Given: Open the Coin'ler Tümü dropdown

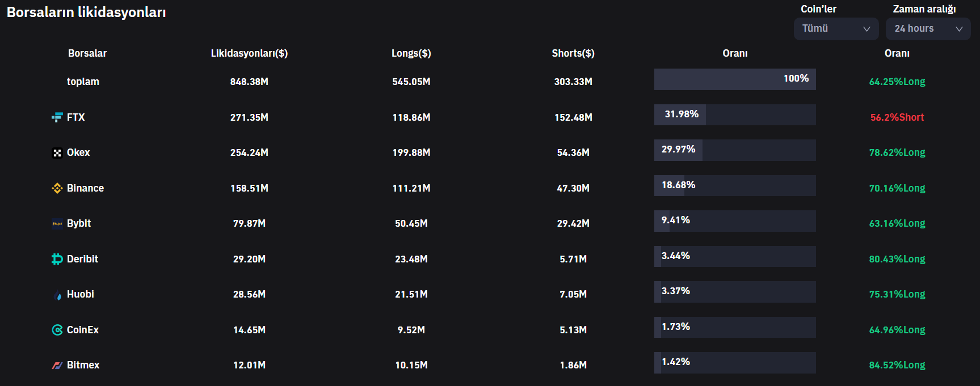Looking at the screenshot, I should [x=836, y=29].
